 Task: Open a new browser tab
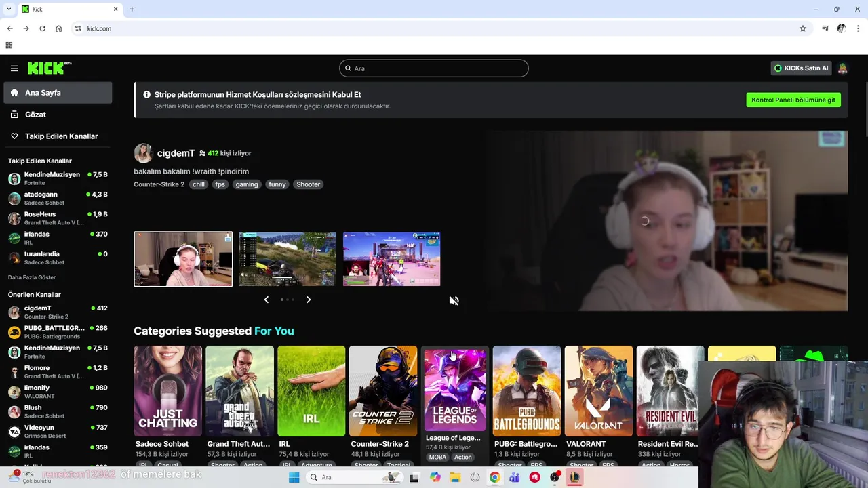pos(132,9)
